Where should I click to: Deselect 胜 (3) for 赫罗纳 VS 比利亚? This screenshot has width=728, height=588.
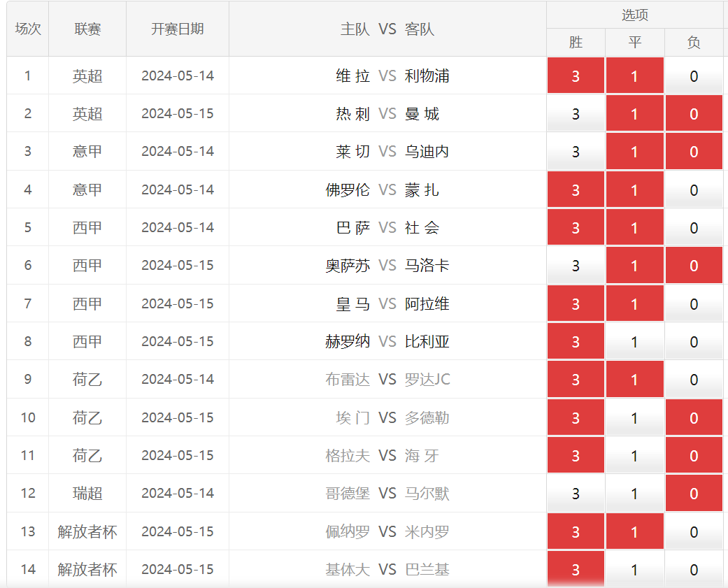[576, 342]
